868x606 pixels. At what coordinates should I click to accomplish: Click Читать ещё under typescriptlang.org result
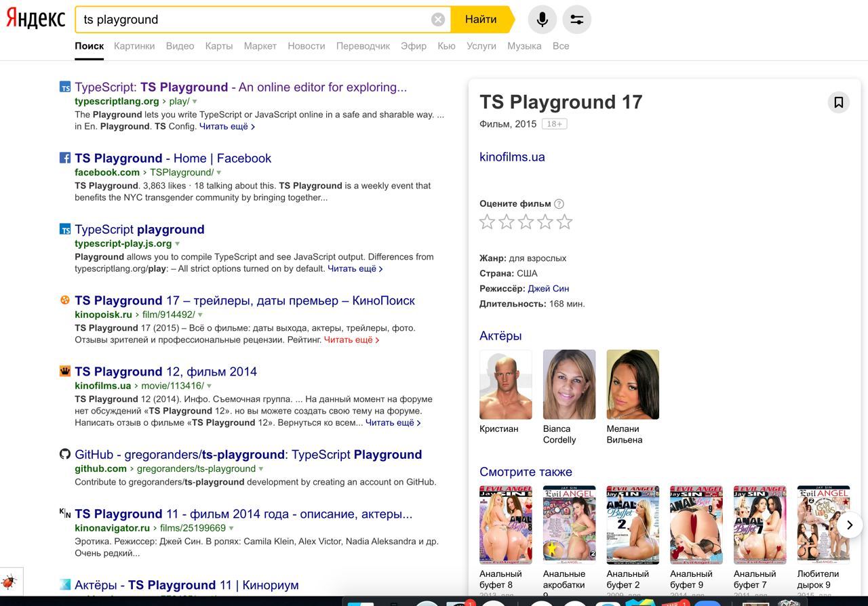(x=226, y=126)
